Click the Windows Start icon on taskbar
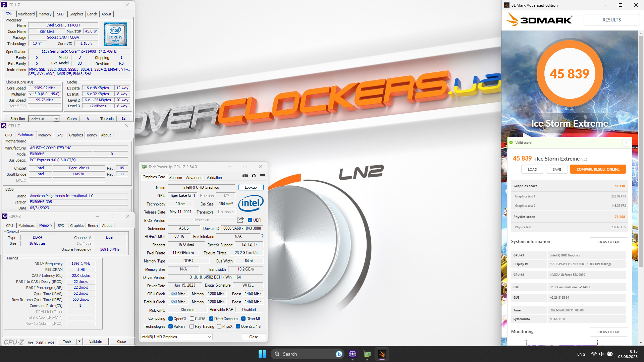 [x=262, y=354]
